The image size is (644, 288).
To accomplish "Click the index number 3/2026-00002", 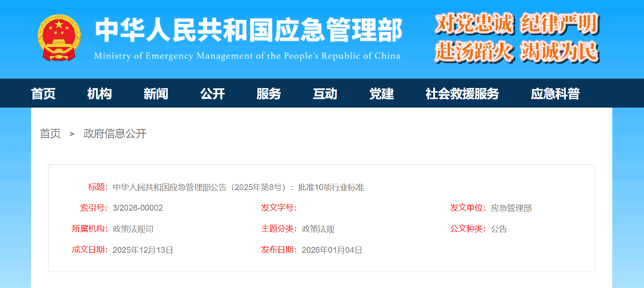I will (138, 208).
